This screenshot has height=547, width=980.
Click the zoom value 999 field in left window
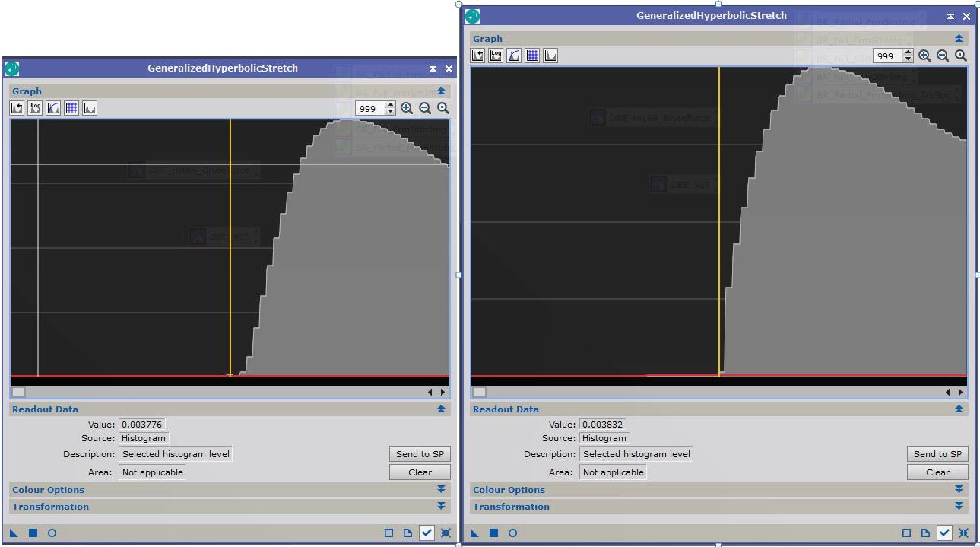[x=370, y=109]
